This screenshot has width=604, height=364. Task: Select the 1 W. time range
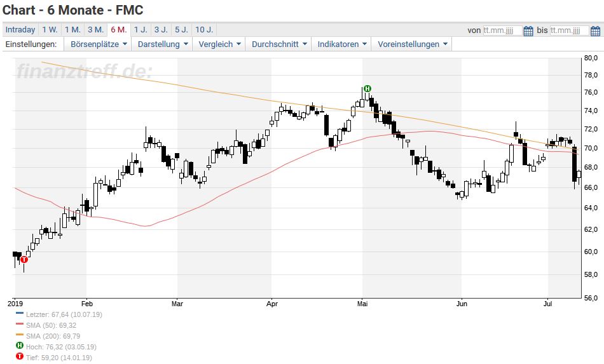click(x=50, y=30)
